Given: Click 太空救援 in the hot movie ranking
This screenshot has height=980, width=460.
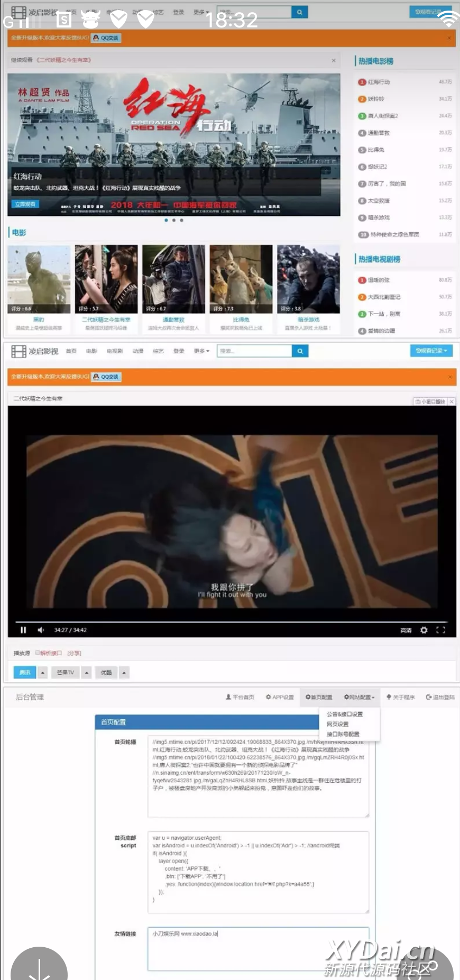Looking at the screenshot, I should (379, 200).
